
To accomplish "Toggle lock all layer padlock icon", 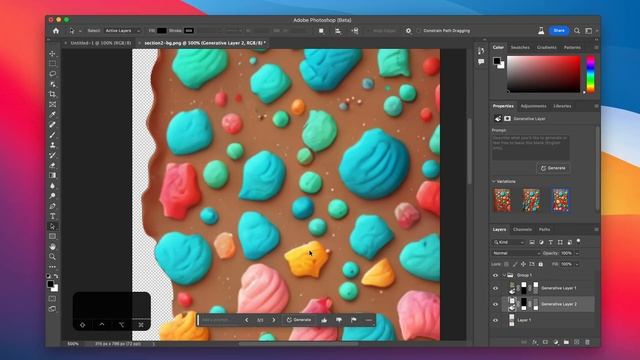I will (x=541, y=264).
